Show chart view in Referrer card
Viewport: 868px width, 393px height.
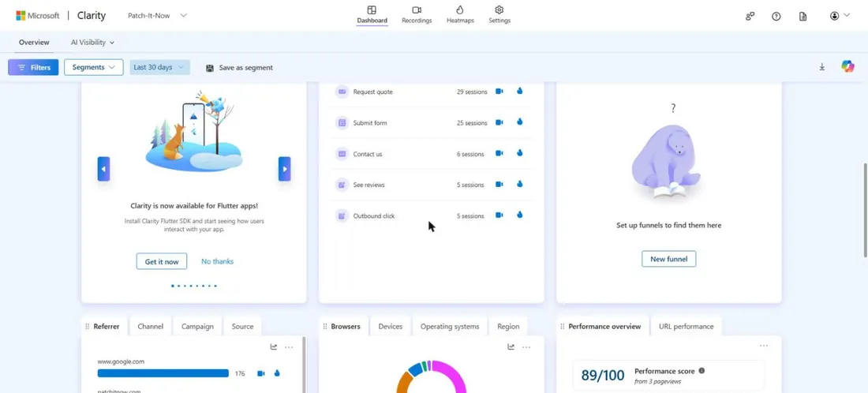pos(274,347)
